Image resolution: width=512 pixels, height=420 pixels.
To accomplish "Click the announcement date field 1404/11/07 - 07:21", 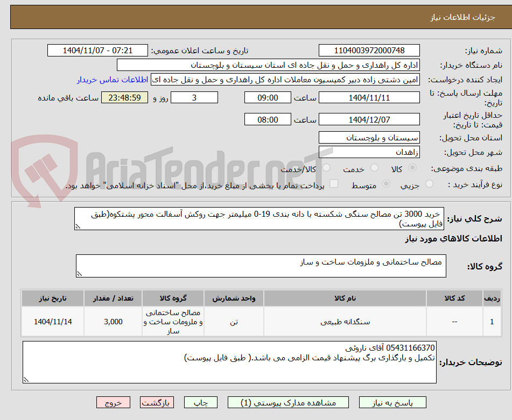I will pos(97,51).
